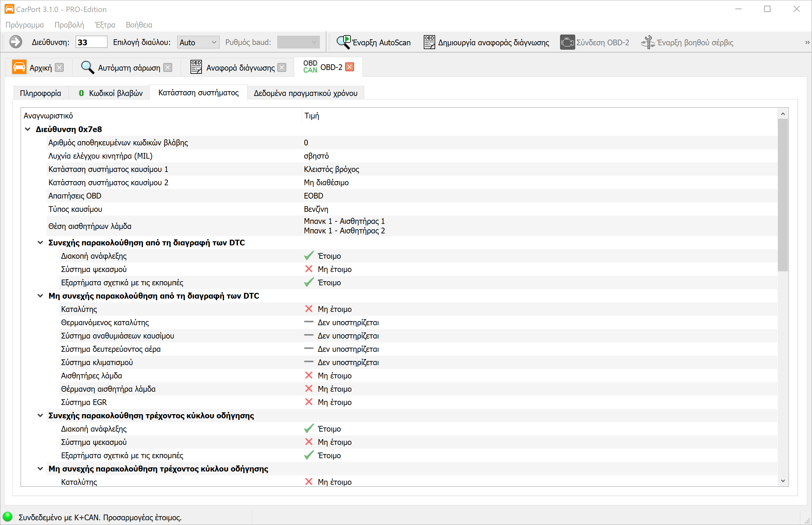
Task: Switch to Δεδομένα πραγματικού χρόνου tab
Action: [305, 93]
